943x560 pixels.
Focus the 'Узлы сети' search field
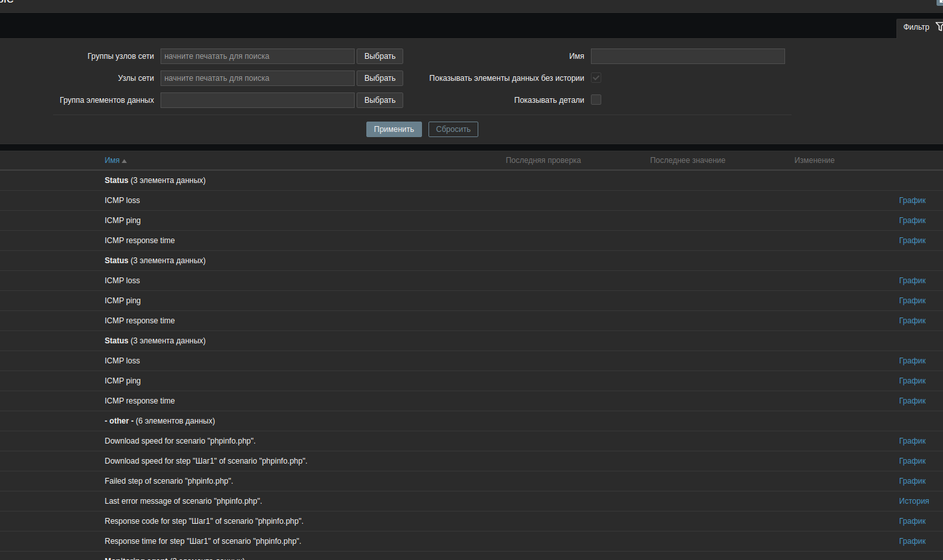[257, 78]
